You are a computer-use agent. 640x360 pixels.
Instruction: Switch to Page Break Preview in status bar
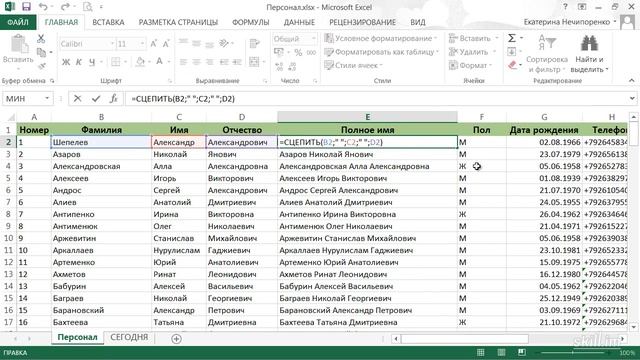pos(522,352)
